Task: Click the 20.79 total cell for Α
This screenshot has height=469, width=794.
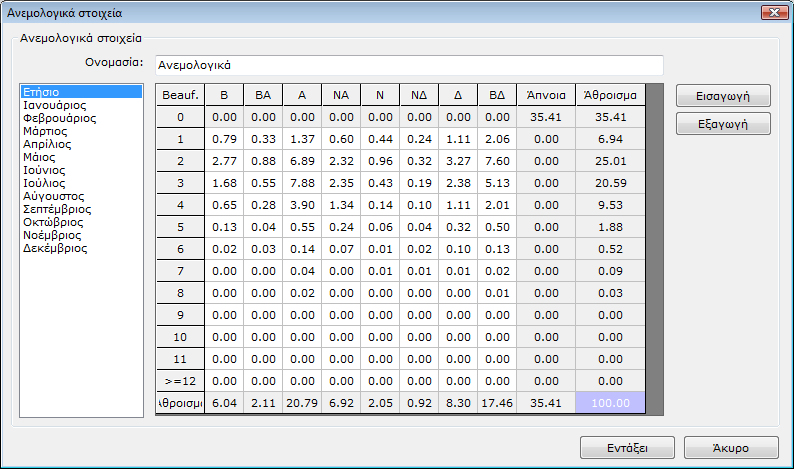Action: 302,403
